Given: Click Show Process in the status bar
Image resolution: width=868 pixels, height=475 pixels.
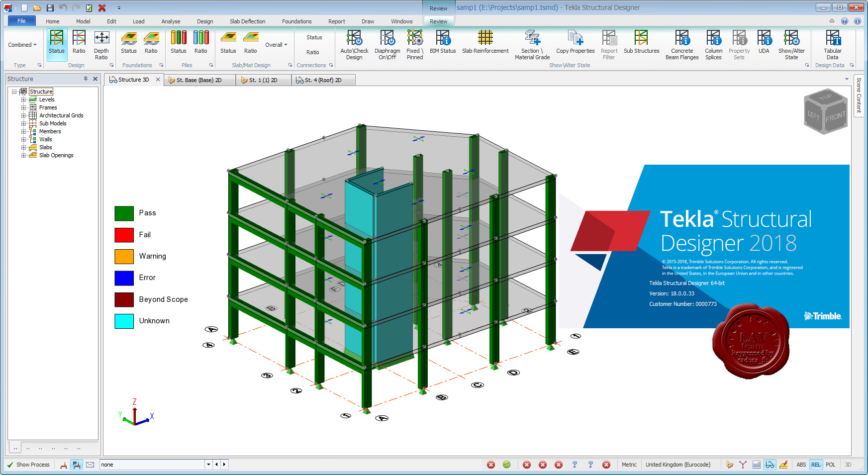Looking at the screenshot, I should click(x=28, y=465).
